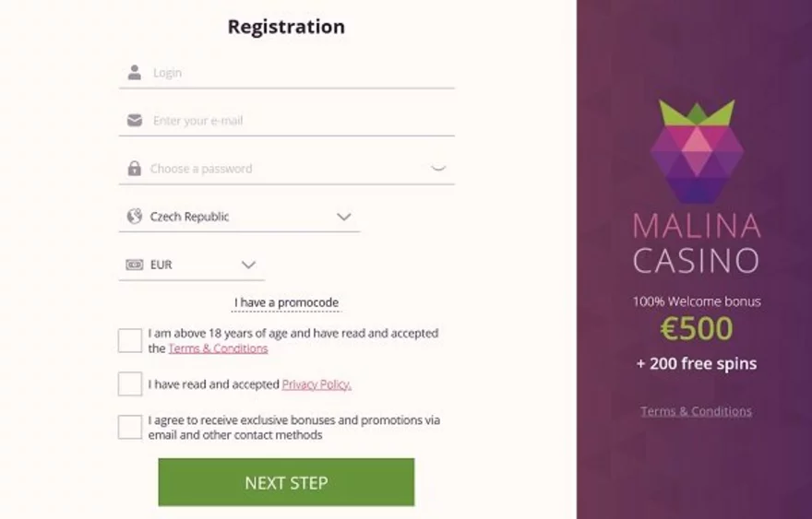The width and height of the screenshot is (812, 519).
Task: Focus the Enter your e-mail field
Action: [295, 121]
